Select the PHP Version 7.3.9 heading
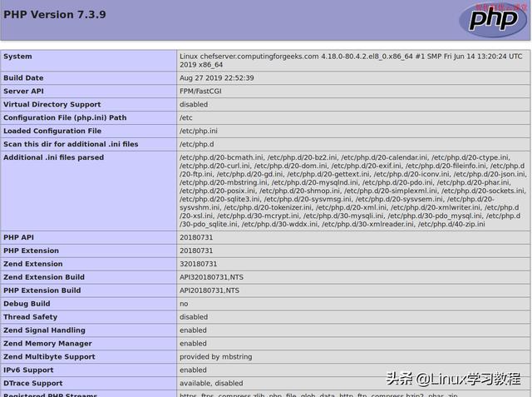 [x=55, y=15]
